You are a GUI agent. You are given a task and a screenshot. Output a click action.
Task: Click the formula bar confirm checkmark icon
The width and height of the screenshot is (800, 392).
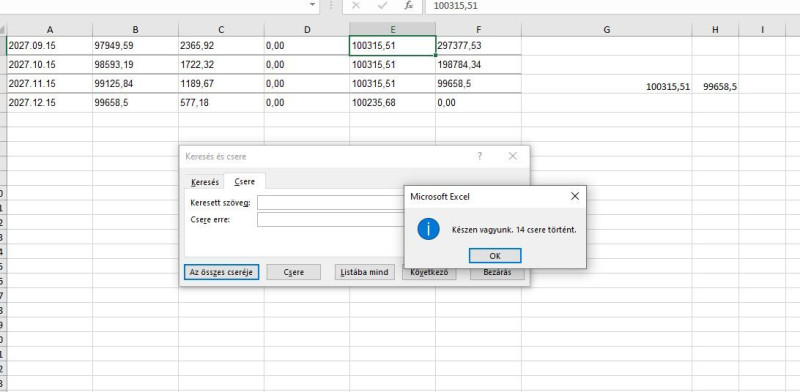pyautogui.click(x=382, y=6)
